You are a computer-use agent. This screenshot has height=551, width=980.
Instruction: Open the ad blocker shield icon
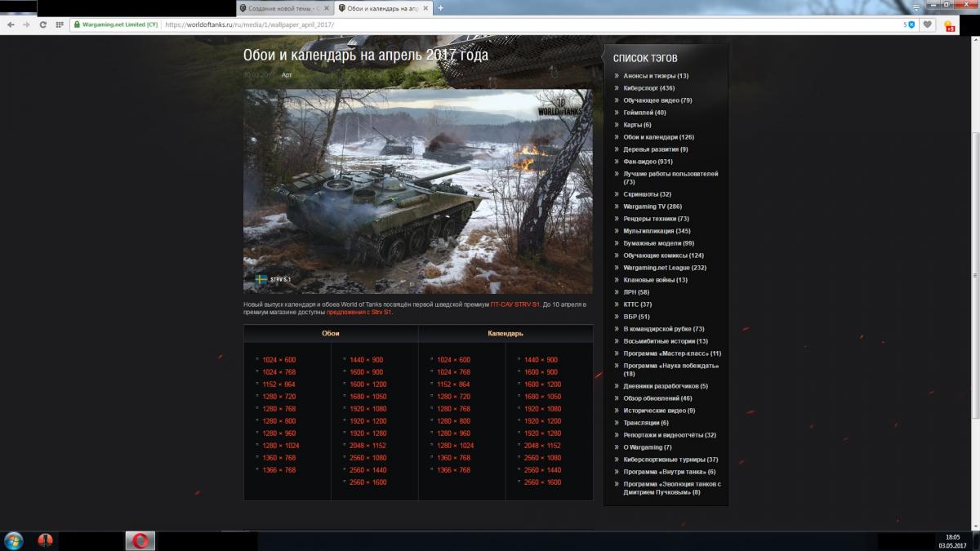911,24
